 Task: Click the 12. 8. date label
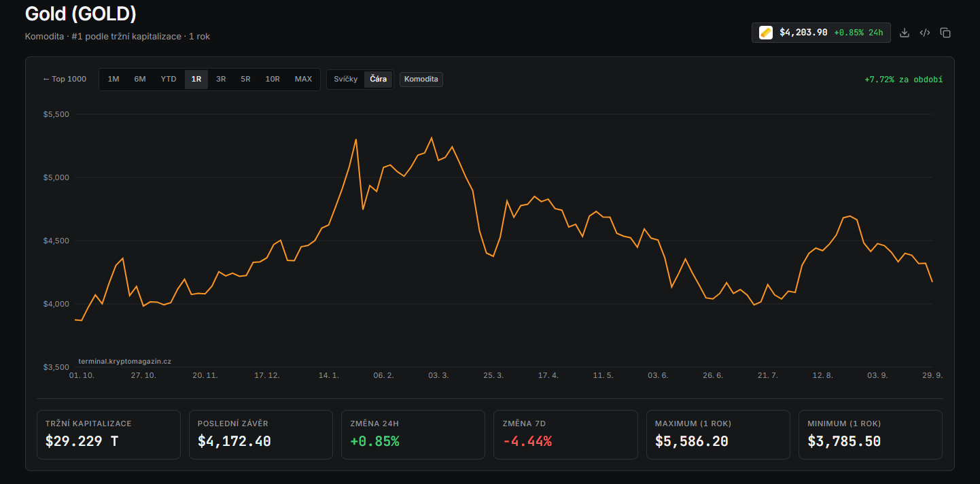point(822,375)
